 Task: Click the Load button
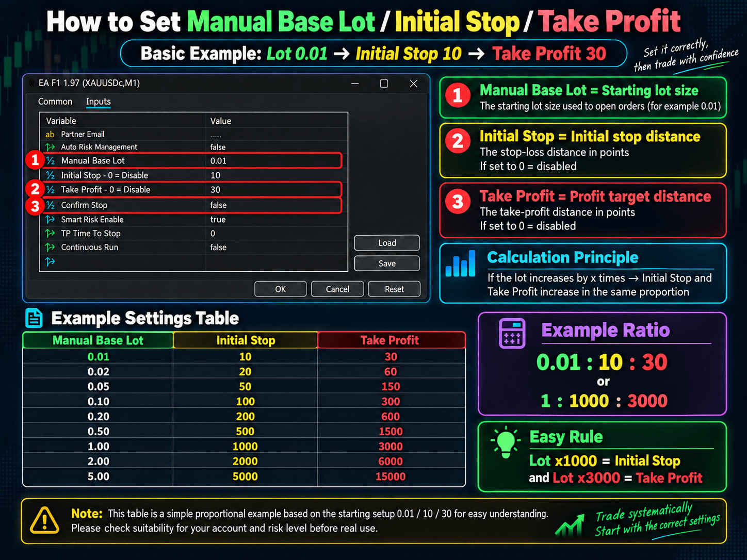[x=387, y=243]
